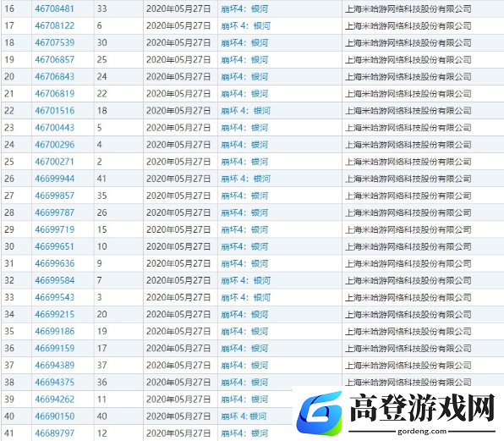Select class number 35 in row 27
504x441 pixels.
tap(101, 196)
